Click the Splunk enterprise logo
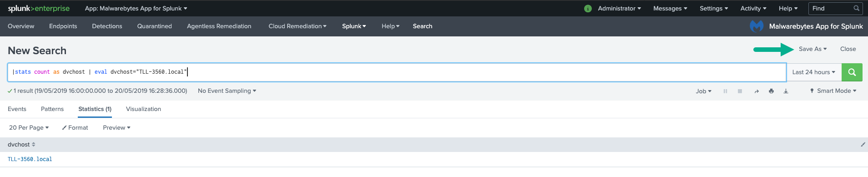 pyautogui.click(x=39, y=8)
